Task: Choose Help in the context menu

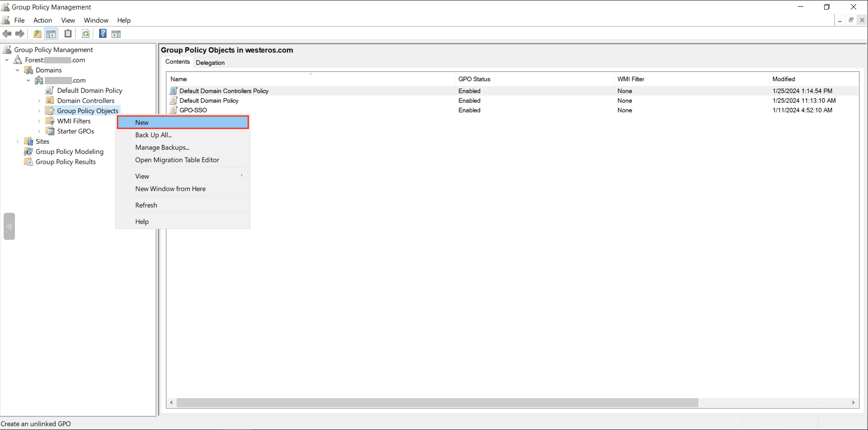Action: 183,221
